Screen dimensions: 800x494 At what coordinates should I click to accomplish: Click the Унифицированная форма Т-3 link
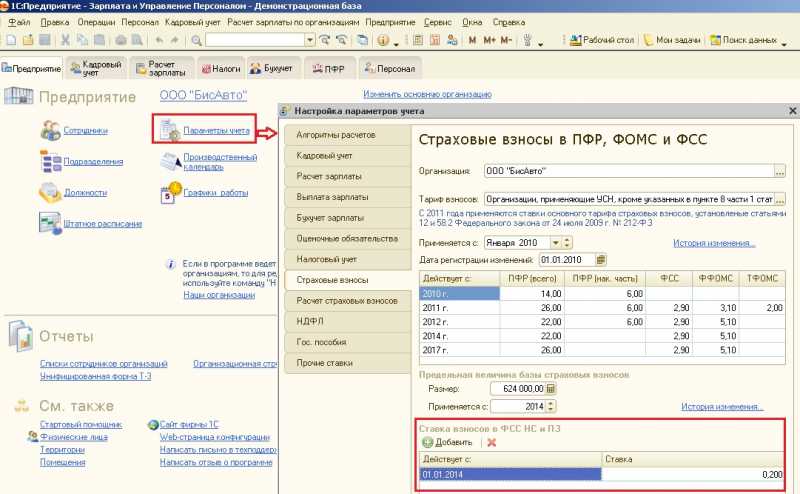pyautogui.click(x=95, y=377)
